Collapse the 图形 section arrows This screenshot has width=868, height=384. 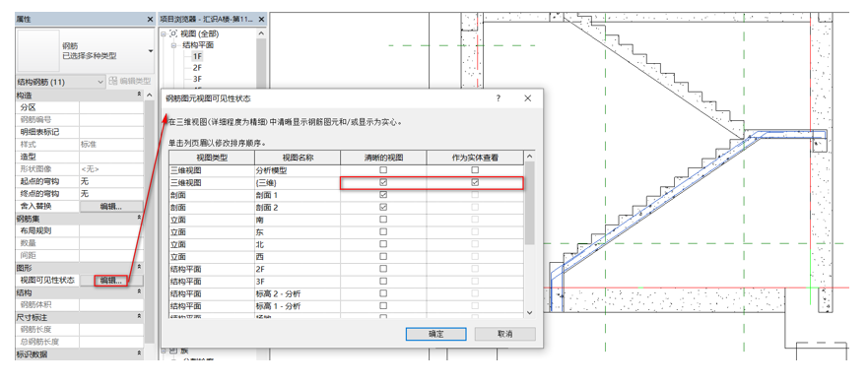pos(140,267)
